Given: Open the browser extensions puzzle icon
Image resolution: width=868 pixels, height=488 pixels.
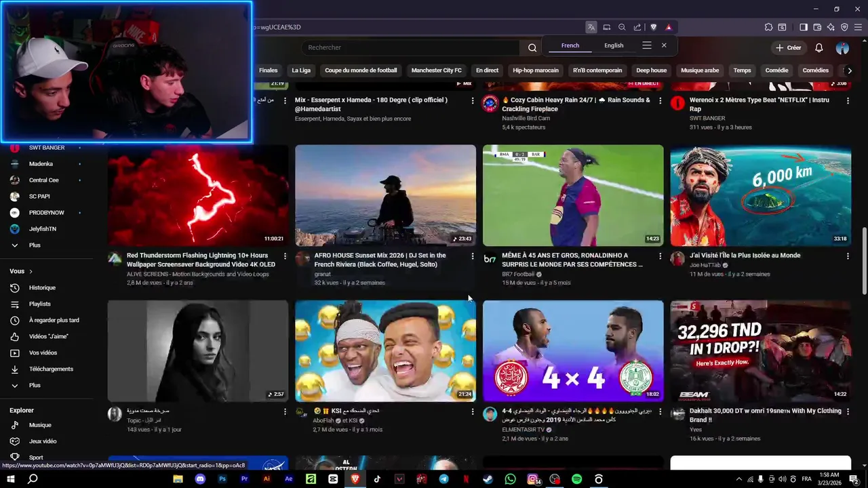Looking at the screenshot, I should point(768,27).
